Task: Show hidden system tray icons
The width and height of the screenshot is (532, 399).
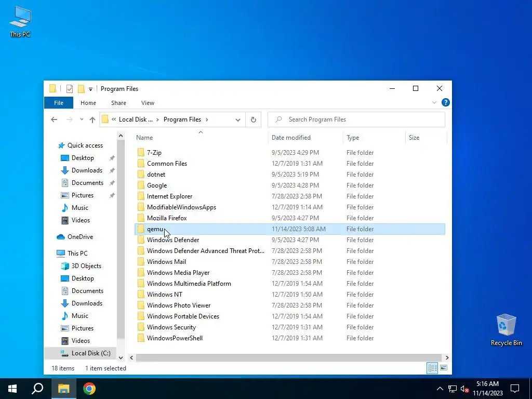Action: tap(440, 389)
